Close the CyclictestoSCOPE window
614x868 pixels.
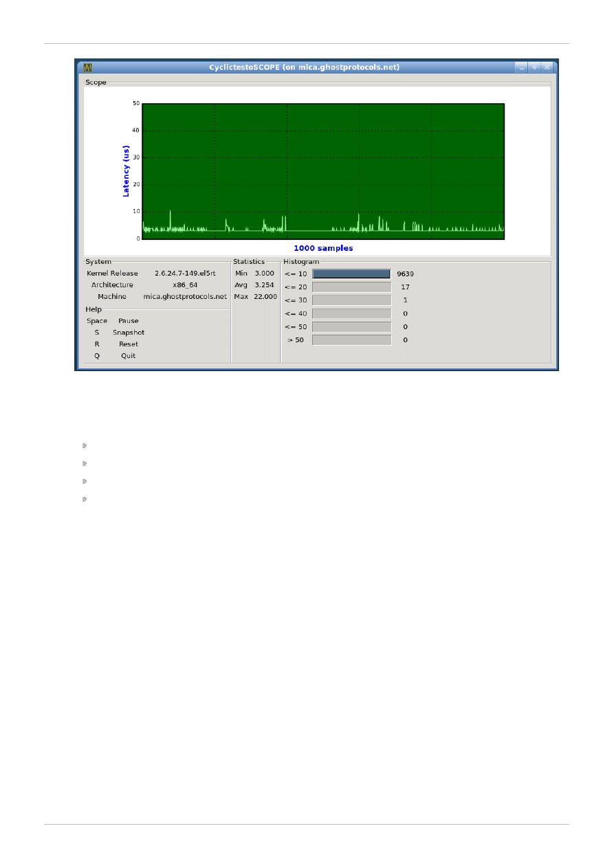pos(547,67)
